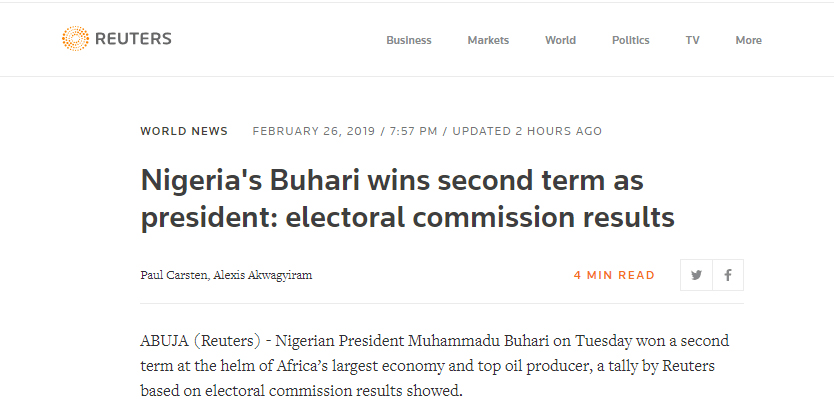The width and height of the screenshot is (834, 399).
Task: View author Paul Carsten's profile
Action: coord(174,275)
